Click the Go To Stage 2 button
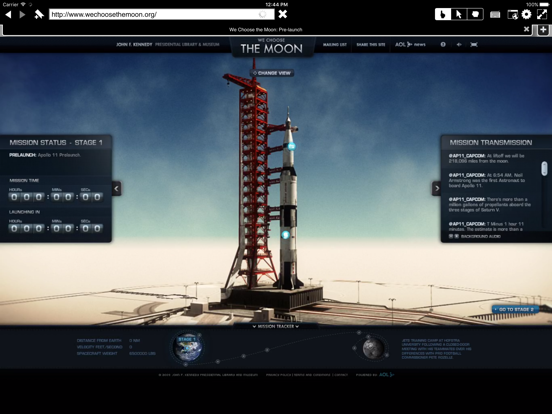Image resolution: width=552 pixels, height=414 pixels. [515, 309]
